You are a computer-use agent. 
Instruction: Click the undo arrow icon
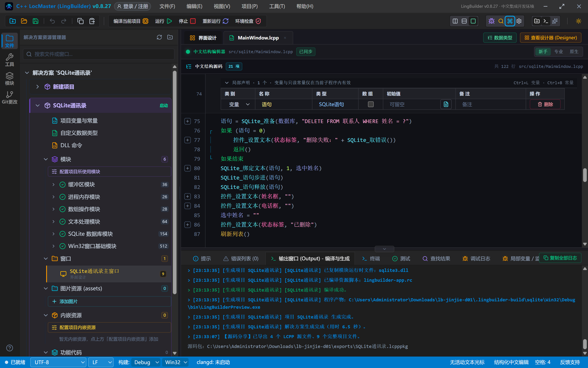pos(52,21)
